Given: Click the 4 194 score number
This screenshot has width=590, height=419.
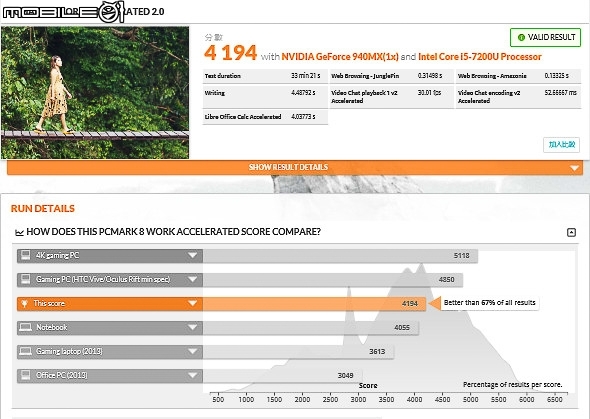Looking at the screenshot, I should pyautogui.click(x=230, y=53).
